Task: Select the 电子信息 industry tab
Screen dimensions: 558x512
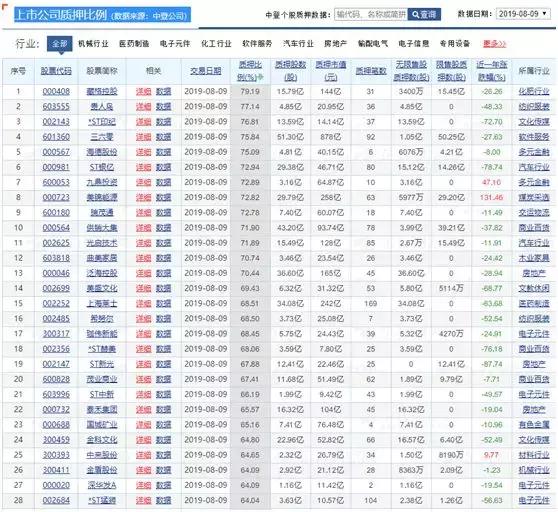Action: coord(414,44)
